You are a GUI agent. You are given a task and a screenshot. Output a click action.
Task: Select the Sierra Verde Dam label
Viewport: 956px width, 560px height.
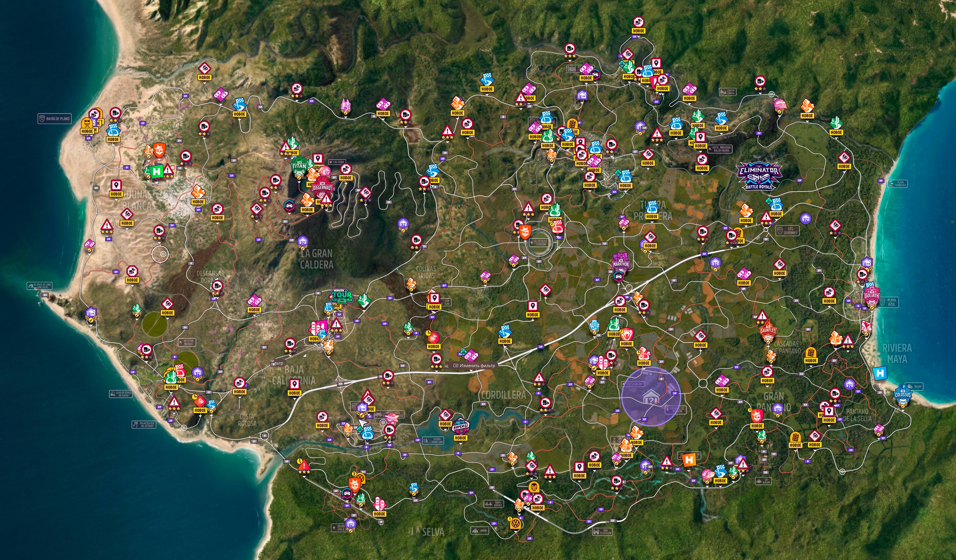tap(433, 441)
